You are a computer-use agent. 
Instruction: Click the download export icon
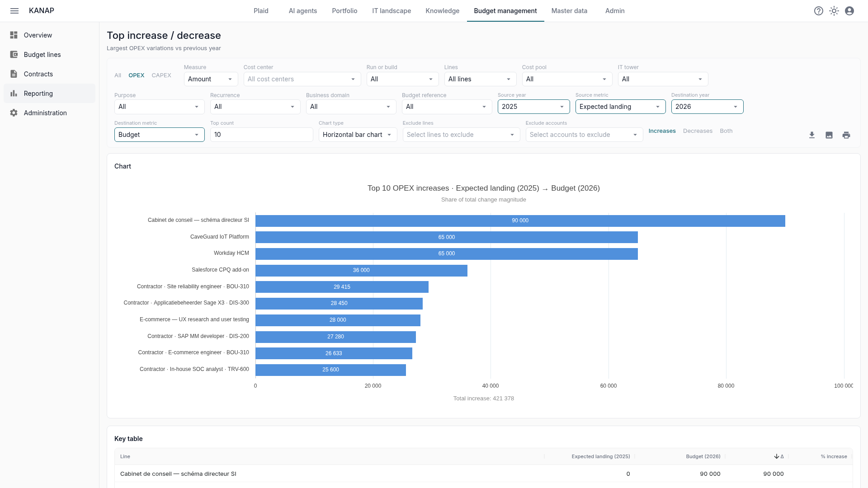812,135
